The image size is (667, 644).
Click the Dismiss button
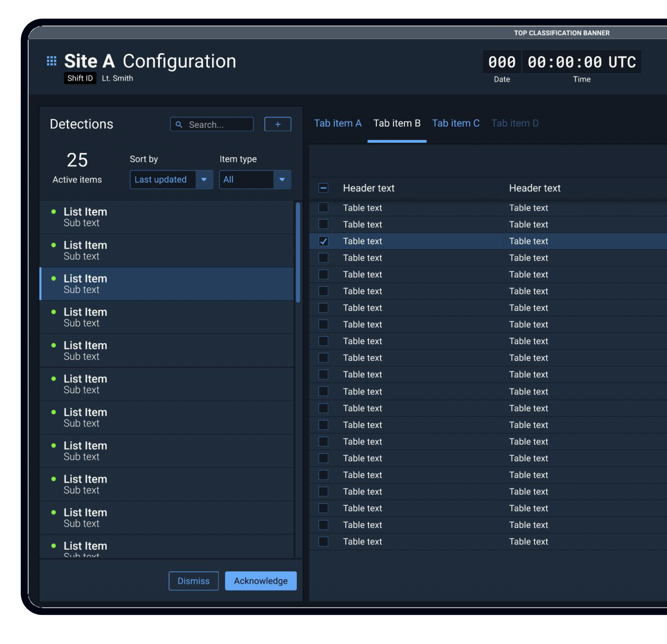point(193,581)
